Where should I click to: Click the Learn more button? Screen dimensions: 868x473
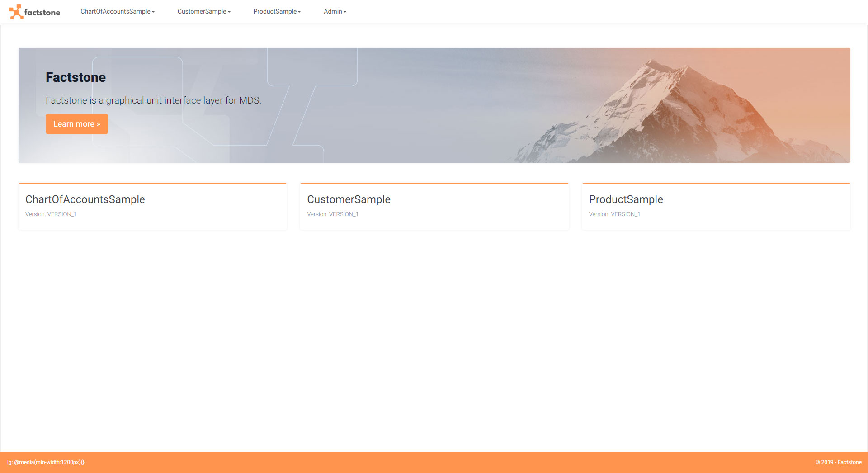(x=77, y=124)
